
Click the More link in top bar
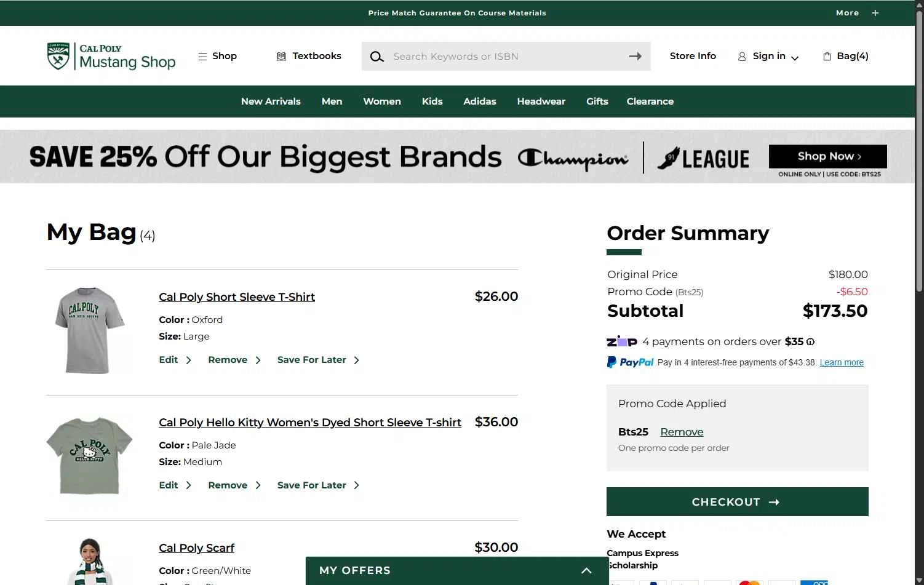[847, 13]
